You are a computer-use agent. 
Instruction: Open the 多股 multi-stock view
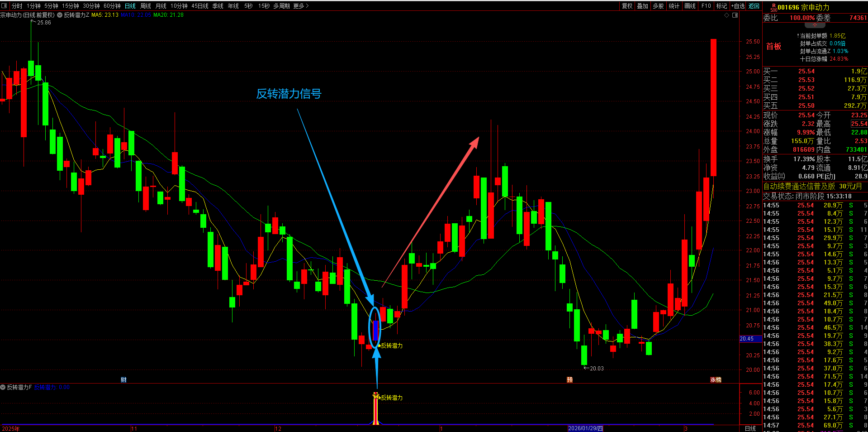click(x=659, y=6)
